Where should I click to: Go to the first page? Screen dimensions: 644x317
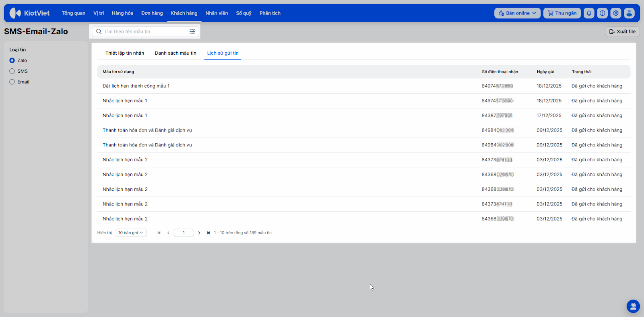tap(159, 233)
